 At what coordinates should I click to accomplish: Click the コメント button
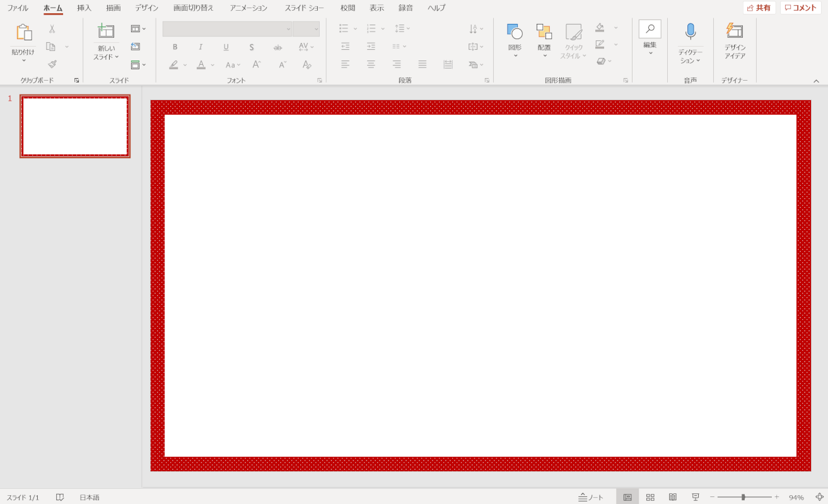(x=801, y=8)
